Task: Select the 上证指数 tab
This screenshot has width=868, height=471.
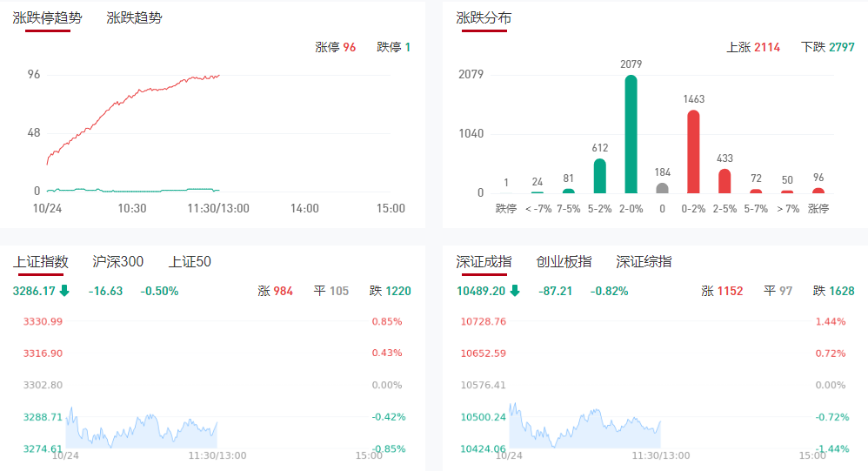Action: pos(41,261)
